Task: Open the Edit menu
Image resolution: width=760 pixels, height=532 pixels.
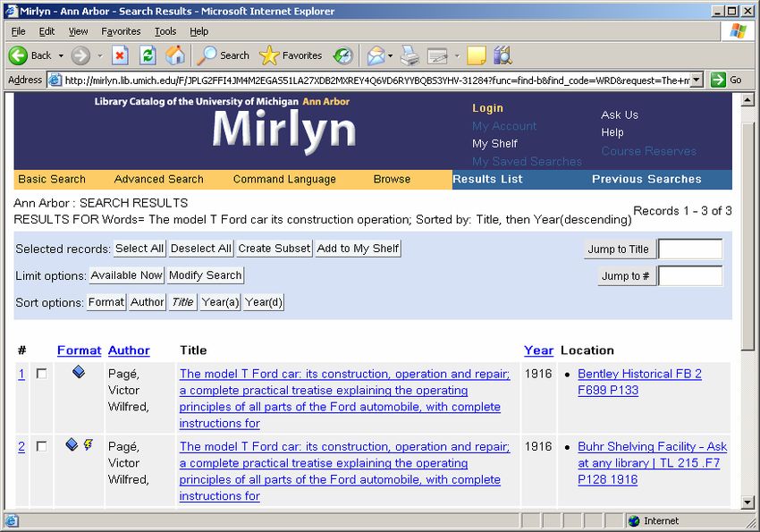Action: pyautogui.click(x=46, y=31)
